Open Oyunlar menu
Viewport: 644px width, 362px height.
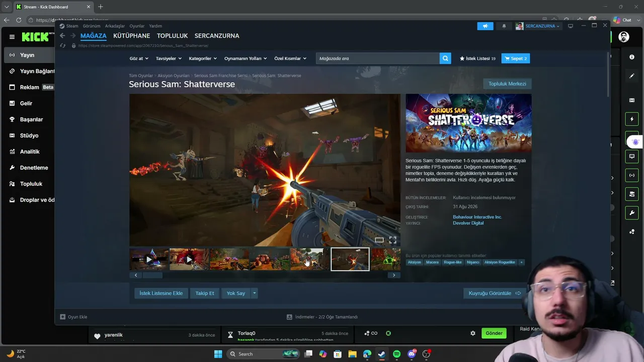tap(137, 26)
